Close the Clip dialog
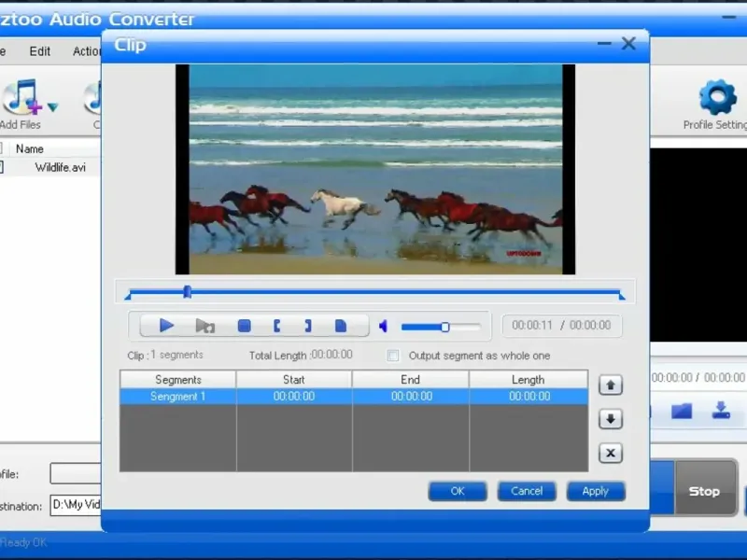Image resolution: width=747 pixels, height=560 pixels. [x=628, y=44]
